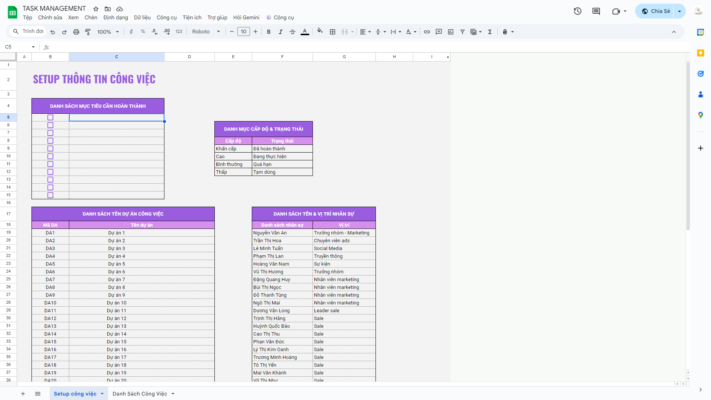Switch to Danh Sách Công Việc tab
This screenshot has height=400, width=711.
[x=140, y=394]
